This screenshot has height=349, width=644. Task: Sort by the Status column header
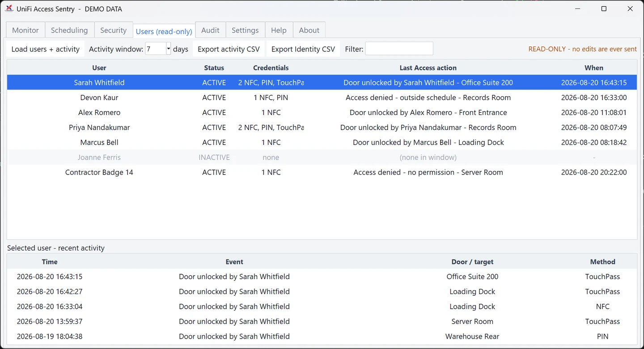(x=214, y=68)
